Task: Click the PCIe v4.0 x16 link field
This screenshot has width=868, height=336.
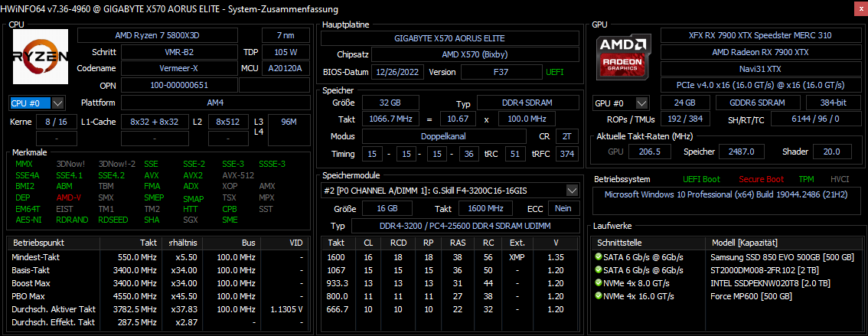Action: (x=761, y=85)
